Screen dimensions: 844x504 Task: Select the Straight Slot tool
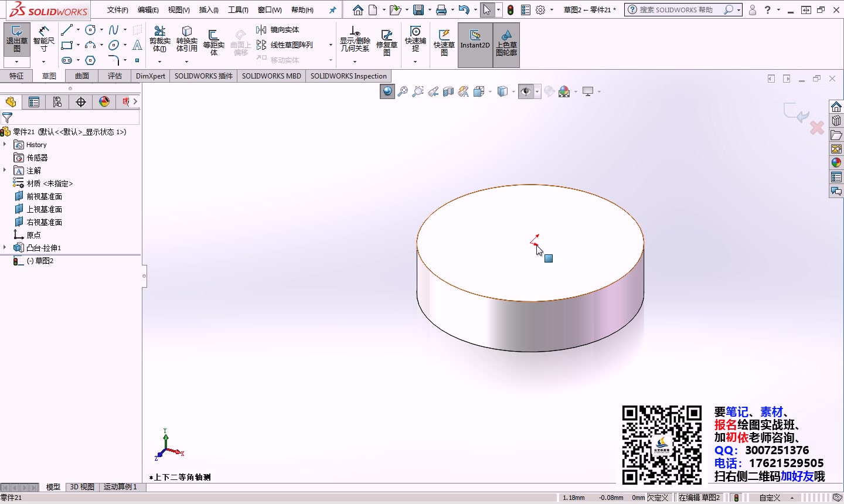coord(67,60)
